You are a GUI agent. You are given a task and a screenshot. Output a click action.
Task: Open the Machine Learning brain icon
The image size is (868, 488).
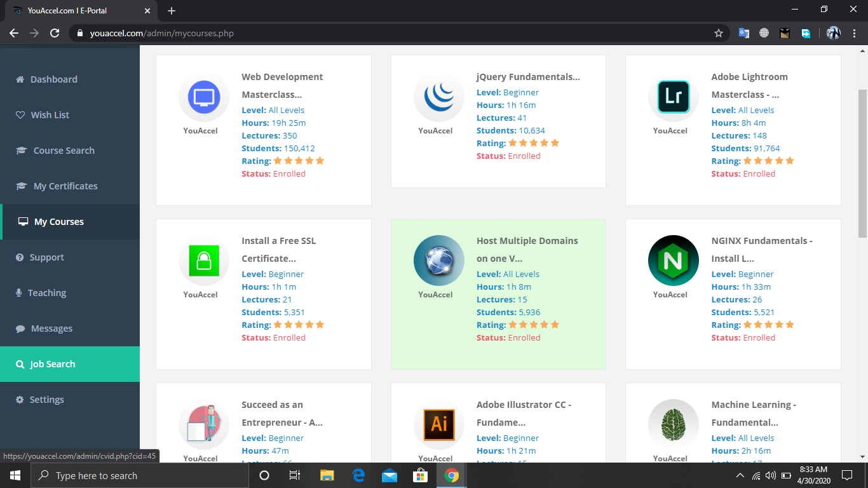tap(674, 424)
